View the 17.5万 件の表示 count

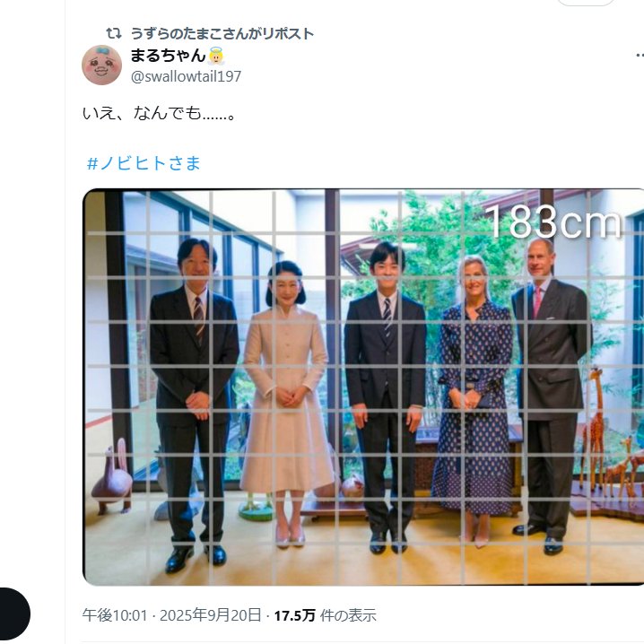pyautogui.click(x=325, y=615)
